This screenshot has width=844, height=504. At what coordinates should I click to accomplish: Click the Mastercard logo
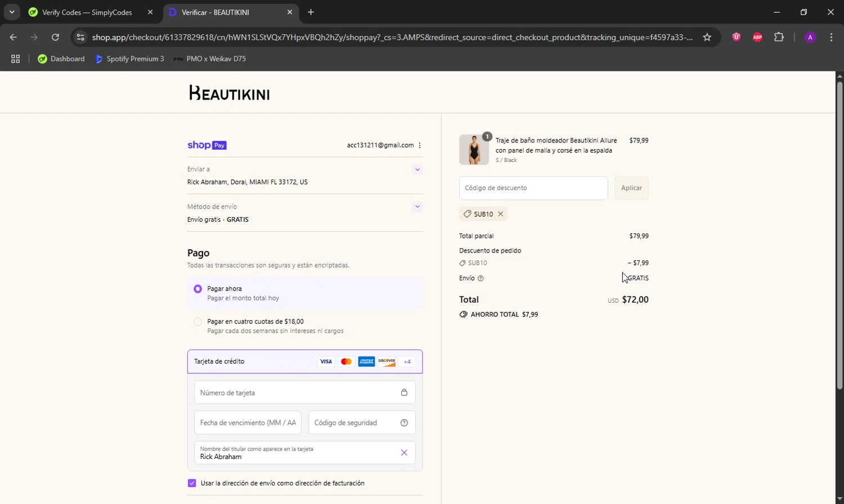pyautogui.click(x=346, y=362)
